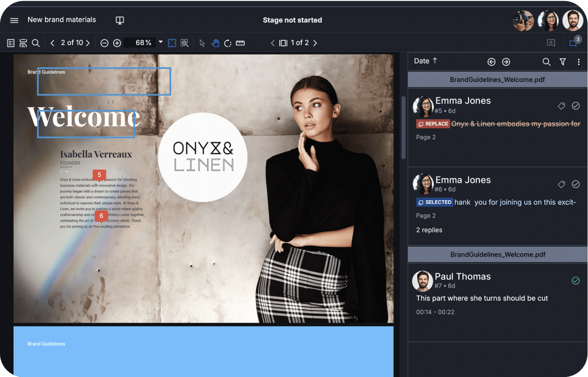The image size is (588, 377).
Task: Rotate the document with the rotate icon
Action: click(227, 43)
